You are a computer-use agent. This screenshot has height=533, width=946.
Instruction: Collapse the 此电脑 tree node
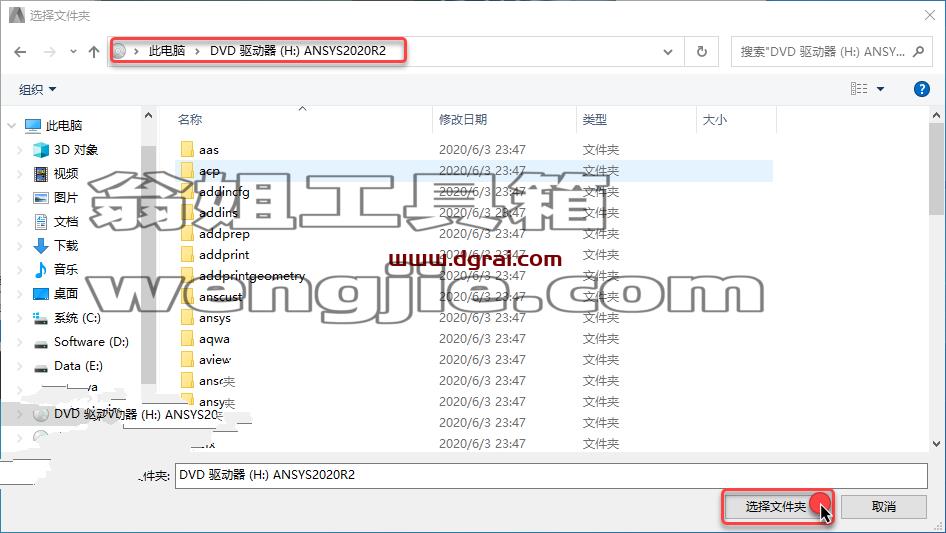click(11, 126)
